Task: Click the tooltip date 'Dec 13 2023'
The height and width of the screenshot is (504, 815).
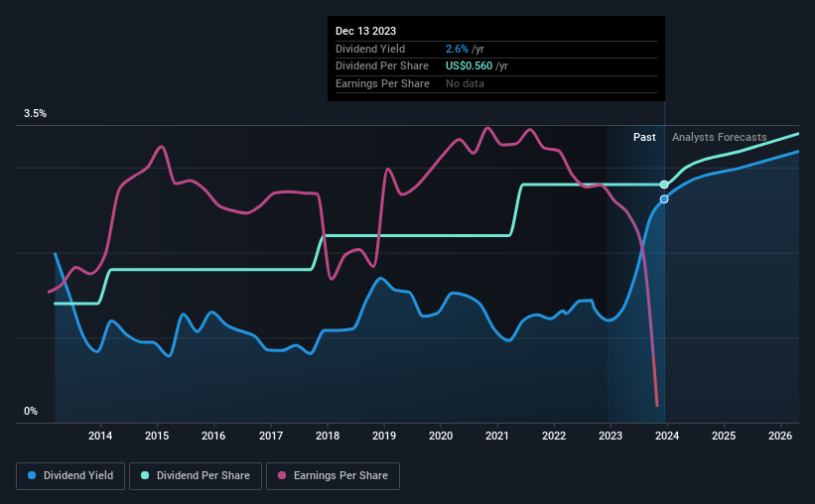Action: [365, 31]
